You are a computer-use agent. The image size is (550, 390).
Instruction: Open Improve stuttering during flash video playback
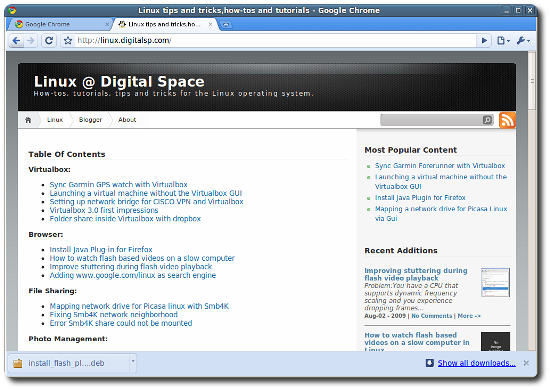click(131, 267)
